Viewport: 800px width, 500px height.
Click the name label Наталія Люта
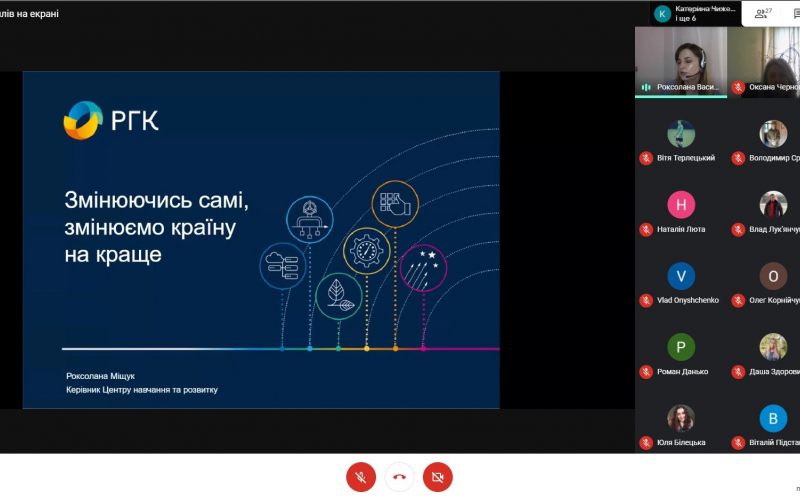[x=681, y=230]
